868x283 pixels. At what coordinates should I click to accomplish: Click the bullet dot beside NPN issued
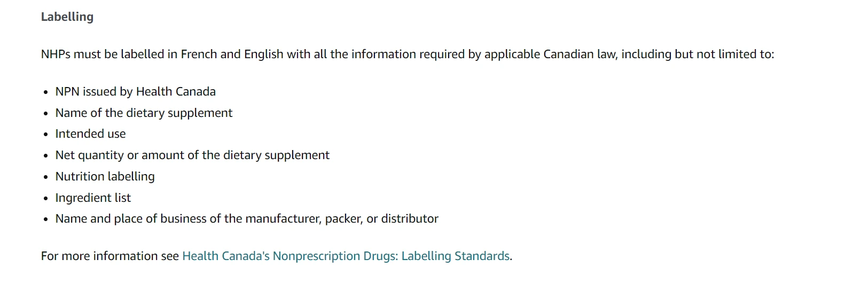46,92
